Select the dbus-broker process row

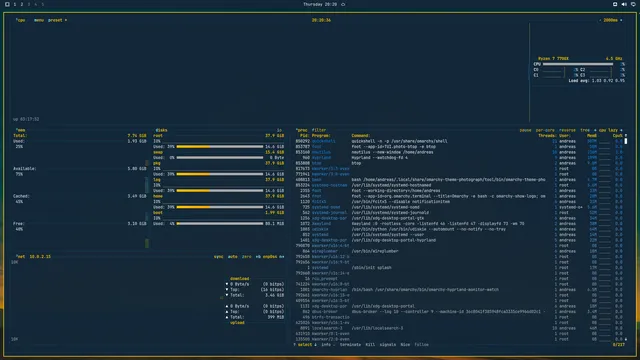click(x=459, y=312)
